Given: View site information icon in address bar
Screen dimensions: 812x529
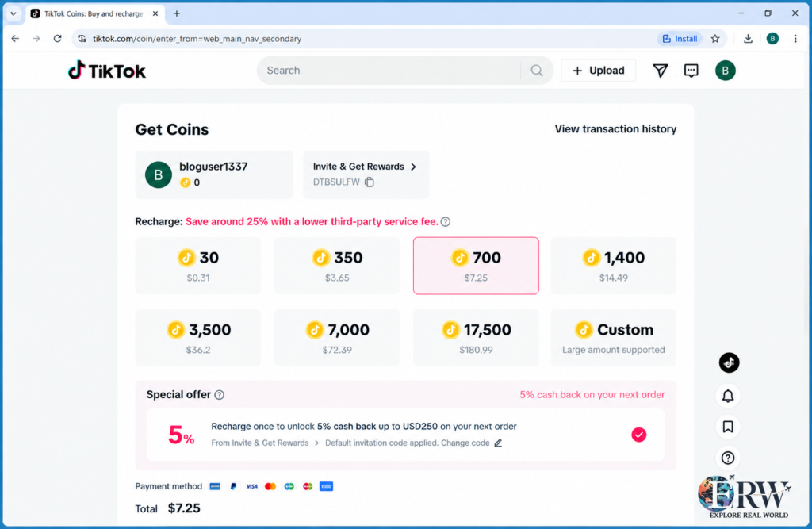Looking at the screenshot, I should point(82,39).
